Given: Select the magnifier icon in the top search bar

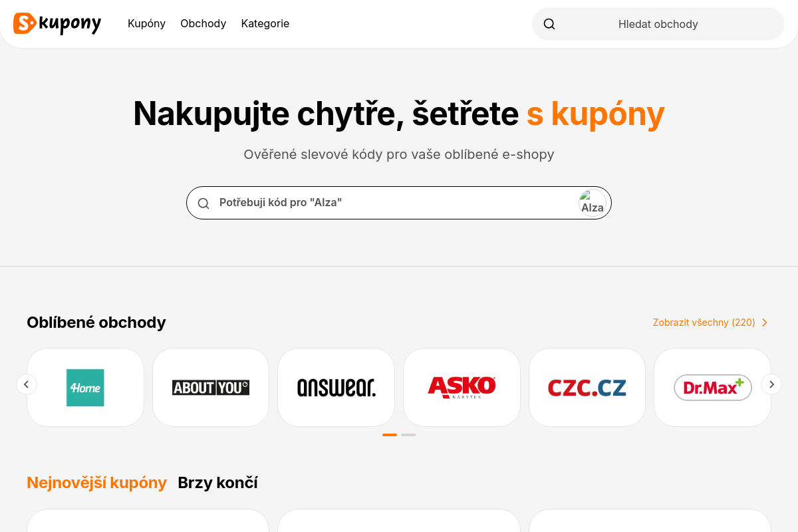Looking at the screenshot, I should coord(549,23).
